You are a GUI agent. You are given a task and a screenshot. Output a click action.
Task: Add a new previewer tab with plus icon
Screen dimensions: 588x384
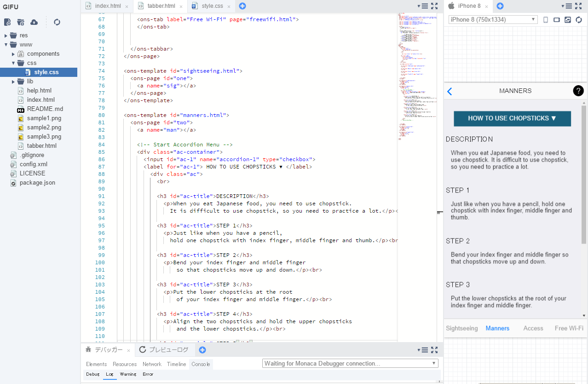click(500, 6)
